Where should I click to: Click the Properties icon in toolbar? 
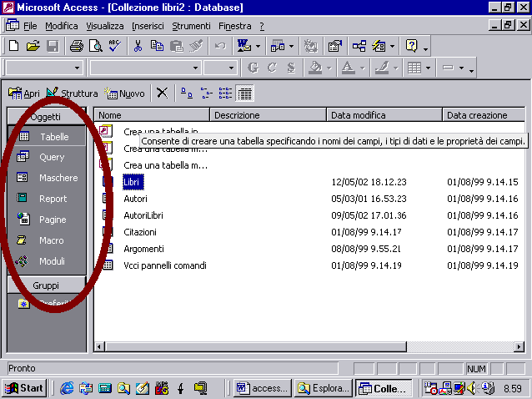click(335, 46)
